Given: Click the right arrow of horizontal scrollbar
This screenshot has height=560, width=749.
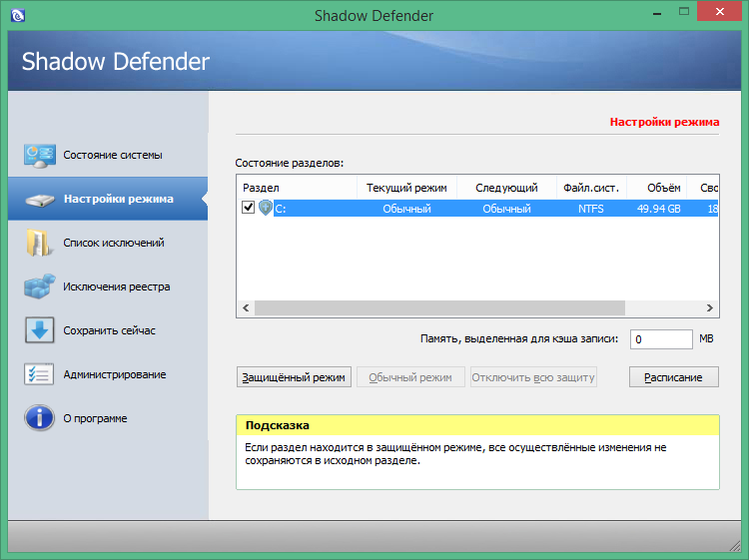Looking at the screenshot, I should (710, 307).
